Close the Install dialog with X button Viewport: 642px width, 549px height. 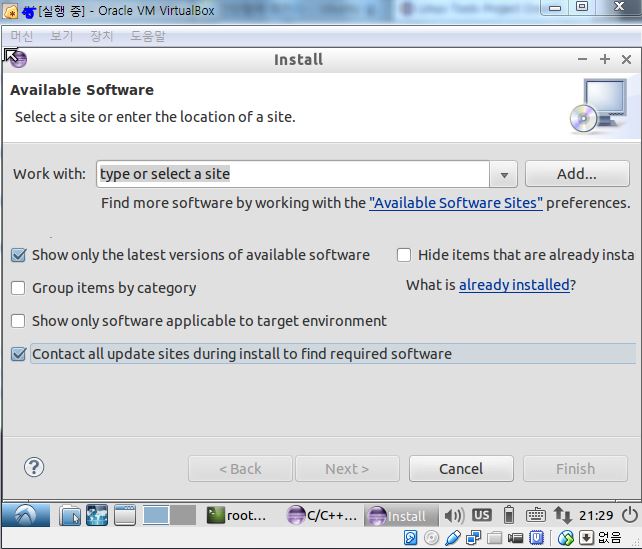(626, 59)
